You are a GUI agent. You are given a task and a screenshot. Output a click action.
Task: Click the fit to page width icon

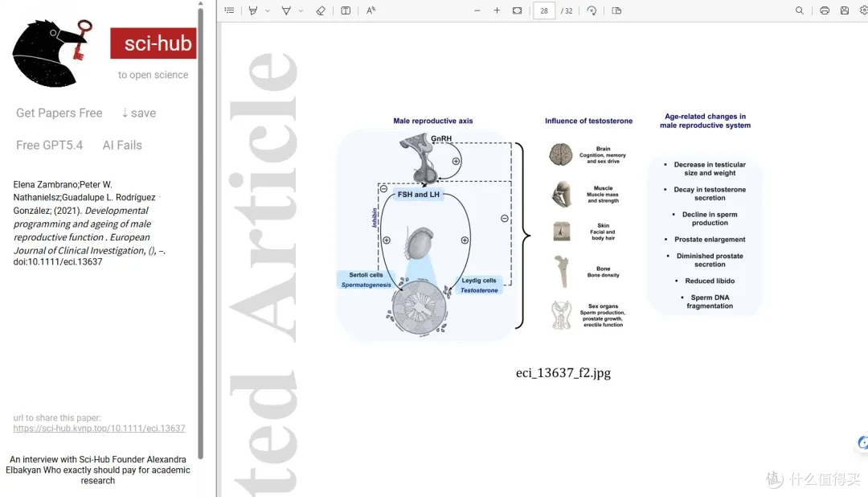[x=517, y=10]
